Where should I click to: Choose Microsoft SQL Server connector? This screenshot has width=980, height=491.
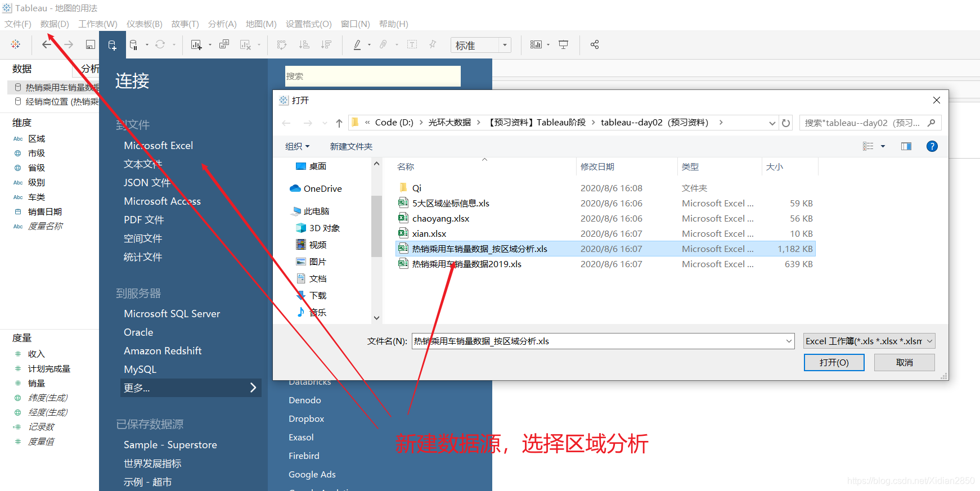[x=172, y=313]
